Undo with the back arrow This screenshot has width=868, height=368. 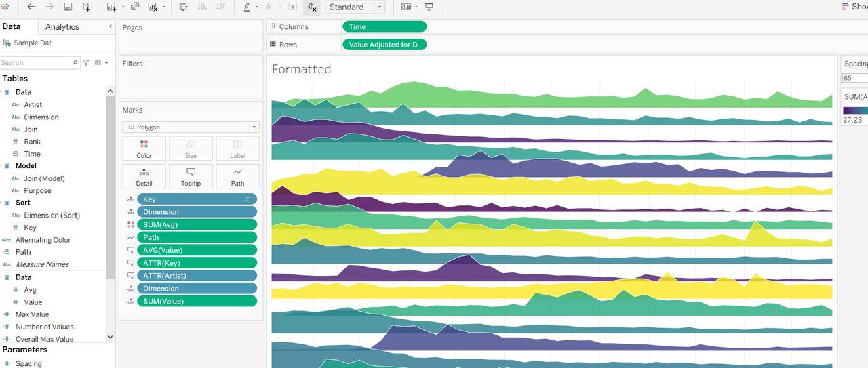pos(31,7)
